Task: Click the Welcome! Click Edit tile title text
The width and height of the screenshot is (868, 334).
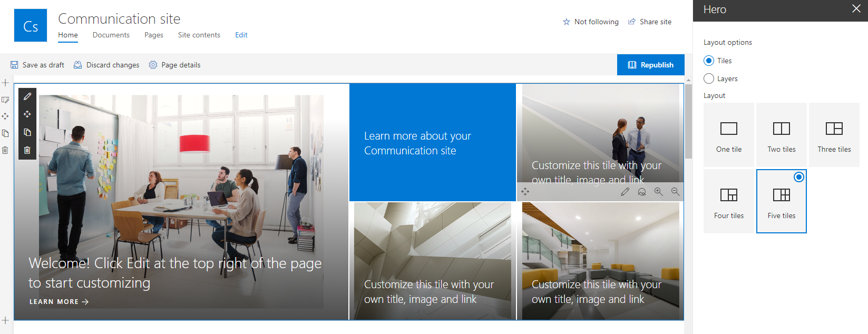Action: (175, 273)
